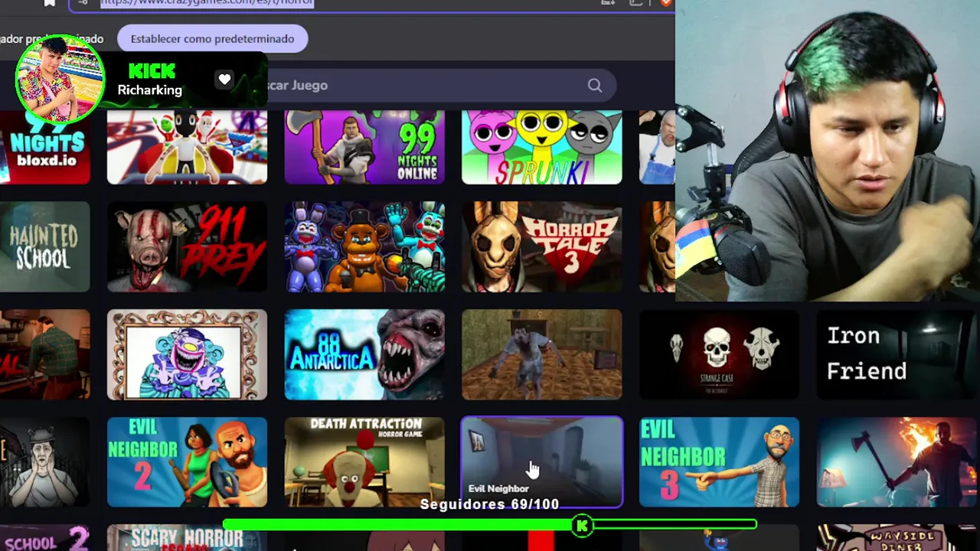
Task: Open the Evil Neighbor 3 game
Action: 719,462
